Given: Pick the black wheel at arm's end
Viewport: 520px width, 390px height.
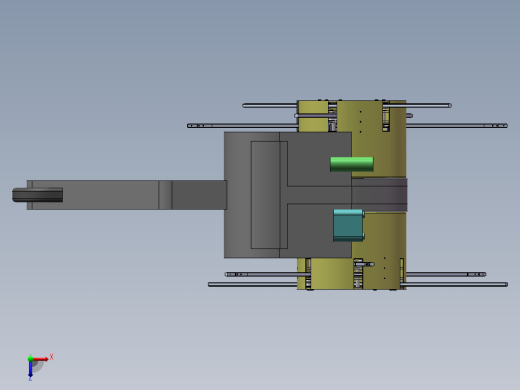Looking at the screenshot, I should pyautogui.click(x=37, y=195).
